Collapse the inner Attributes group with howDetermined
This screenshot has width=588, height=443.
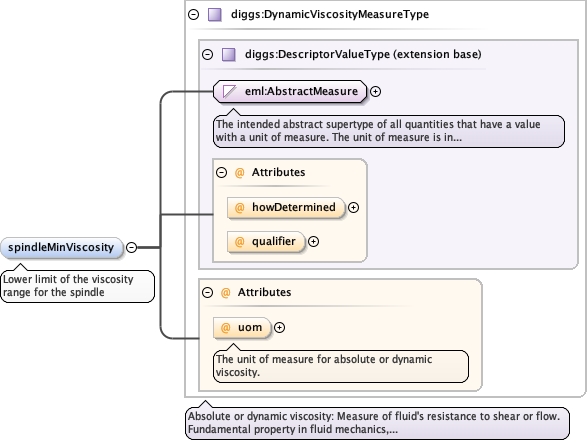(221, 173)
